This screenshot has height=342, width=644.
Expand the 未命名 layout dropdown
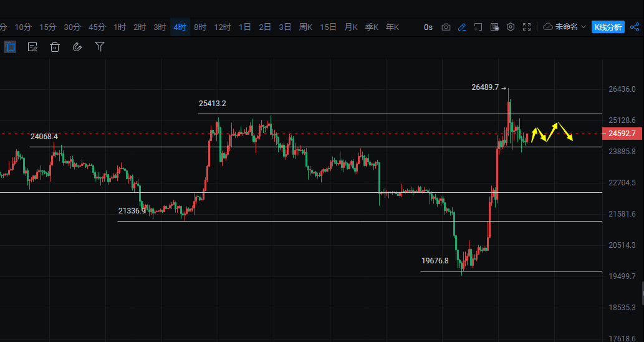[565, 27]
